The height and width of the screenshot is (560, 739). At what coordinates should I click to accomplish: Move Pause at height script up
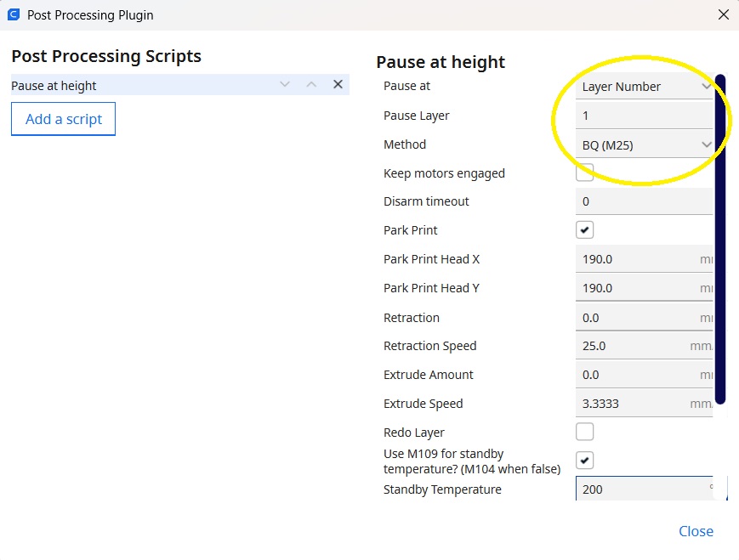click(311, 85)
